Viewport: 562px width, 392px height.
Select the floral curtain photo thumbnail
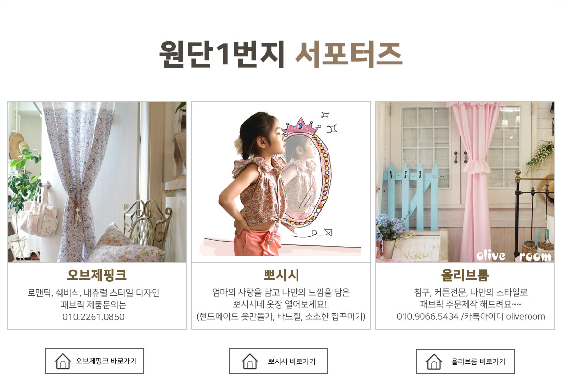click(x=97, y=182)
